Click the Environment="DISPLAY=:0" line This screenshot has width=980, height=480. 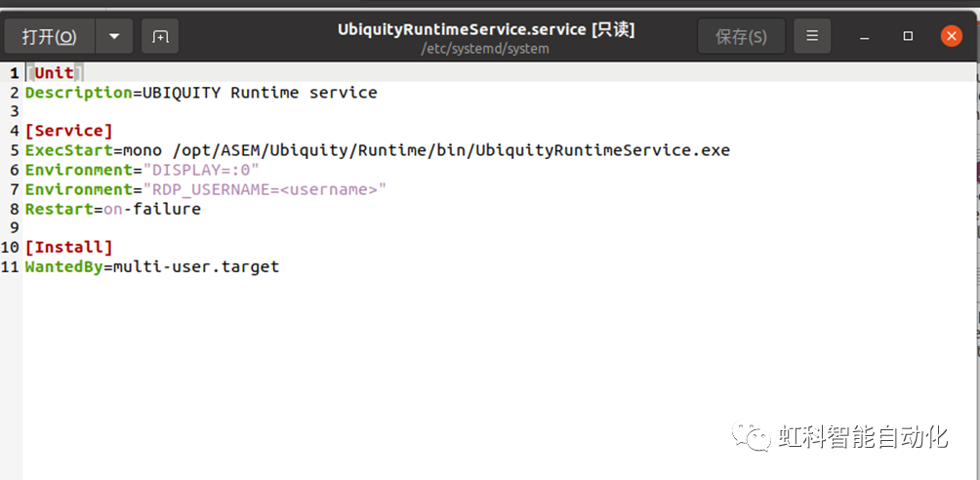tap(142, 170)
